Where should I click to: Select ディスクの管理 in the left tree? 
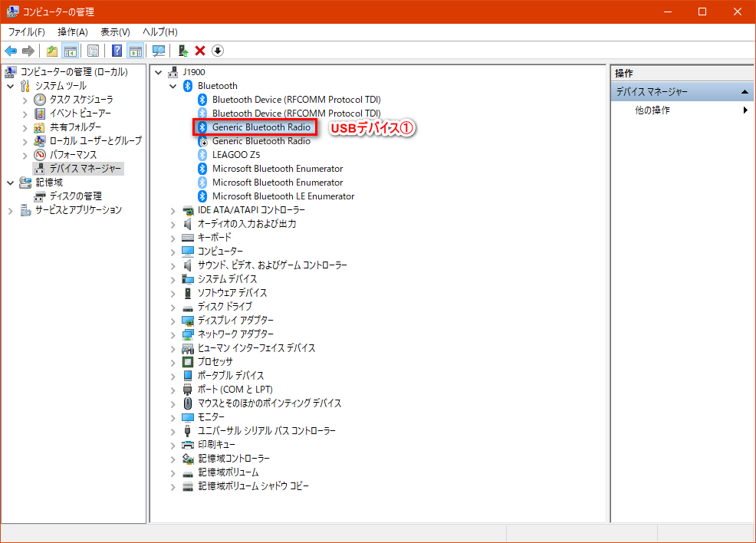[x=75, y=196]
